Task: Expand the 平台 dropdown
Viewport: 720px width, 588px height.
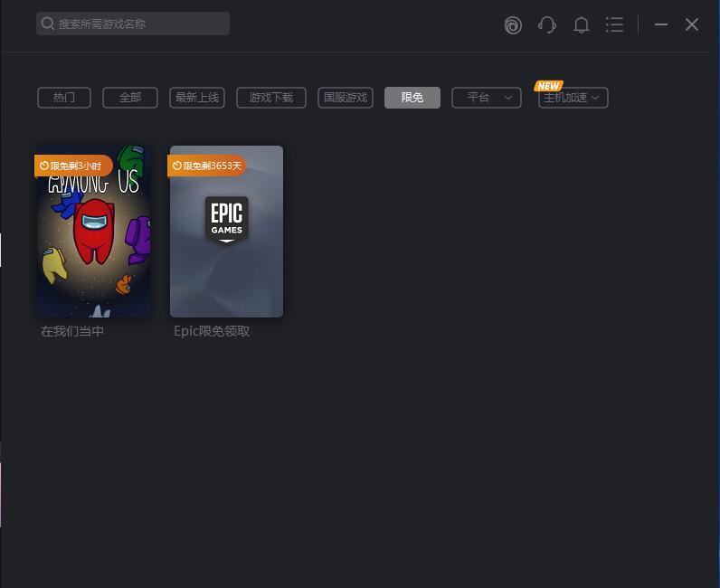Action: point(487,98)
